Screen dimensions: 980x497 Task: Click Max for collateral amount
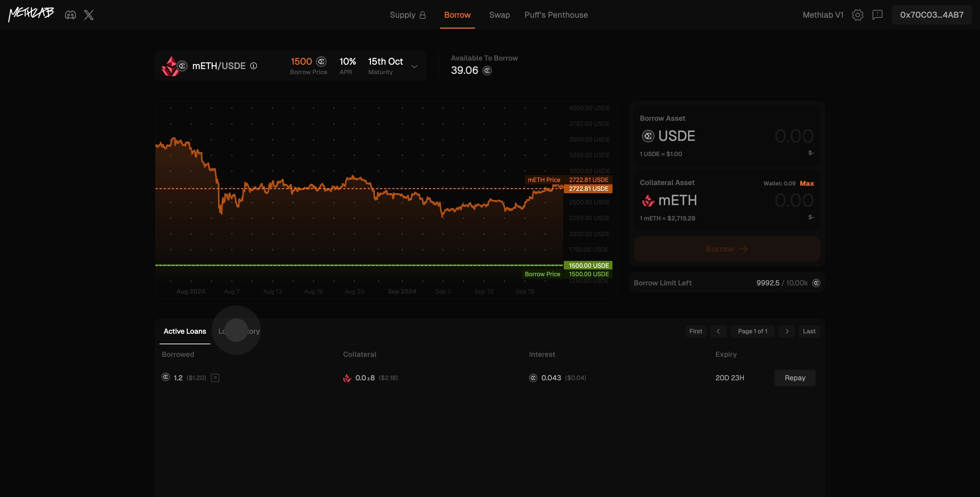(x=806, y=183)
